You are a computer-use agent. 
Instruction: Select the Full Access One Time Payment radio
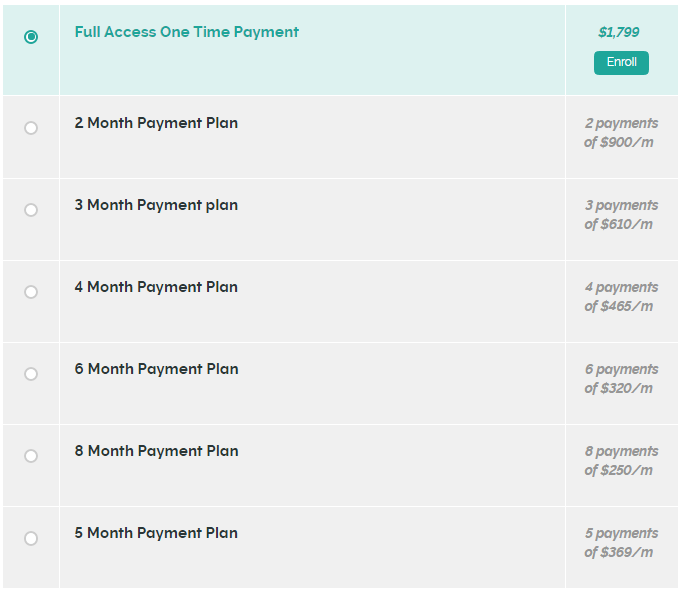coord(31,37)
